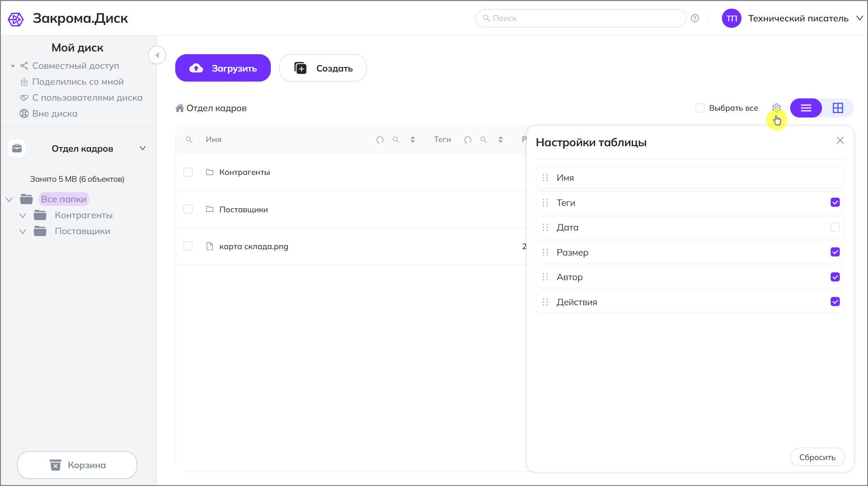Viewport: 868px width, 486px height.
Task: Click the help question mark icon
Action: 695,18
